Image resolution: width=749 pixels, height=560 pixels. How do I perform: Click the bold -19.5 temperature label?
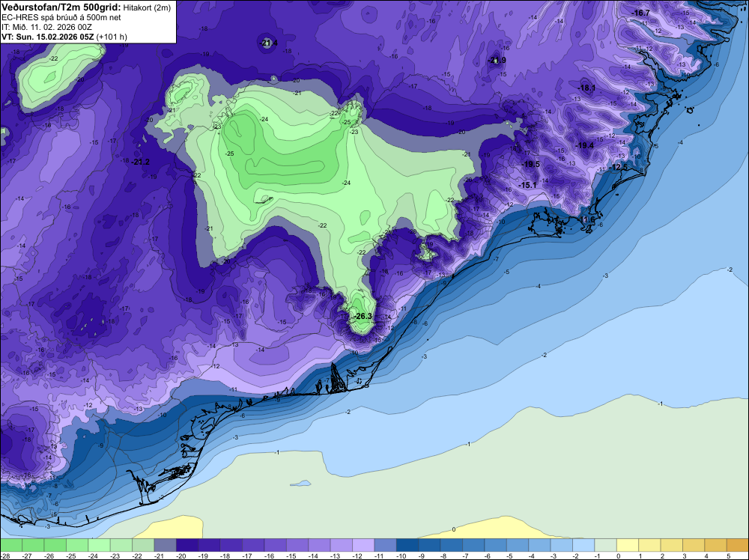click(x=530, y=164)
